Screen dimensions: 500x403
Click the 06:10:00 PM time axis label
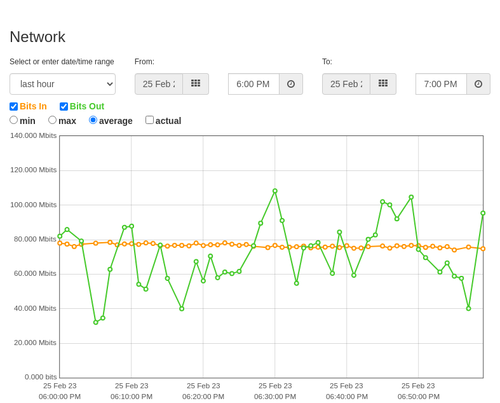pyautogui.click(x=131, y=397)
